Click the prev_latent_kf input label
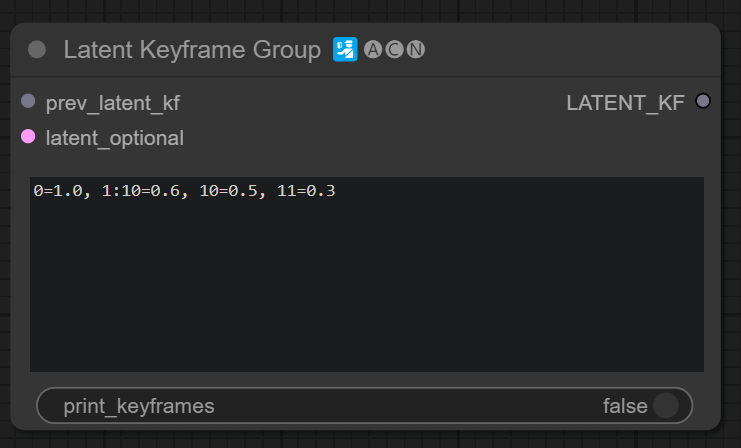This screenshot has width=741, height=448. coord(113,102)
